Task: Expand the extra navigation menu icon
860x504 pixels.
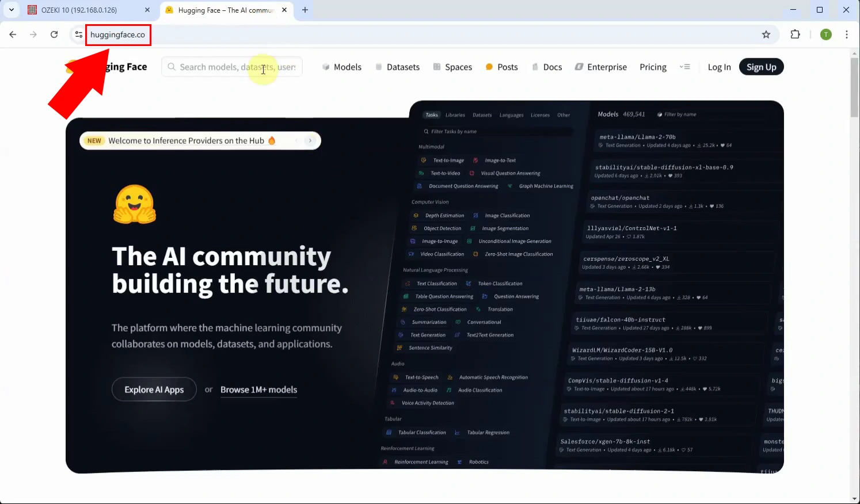Action: [684, 67]
